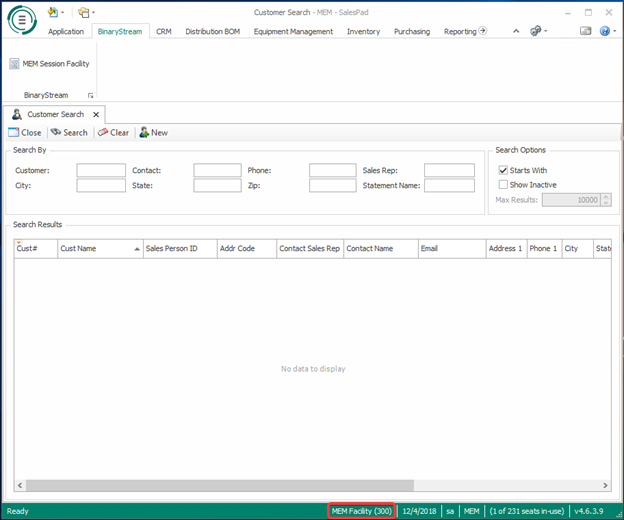Click the Max Results spinner arrows

click(606, 200)
